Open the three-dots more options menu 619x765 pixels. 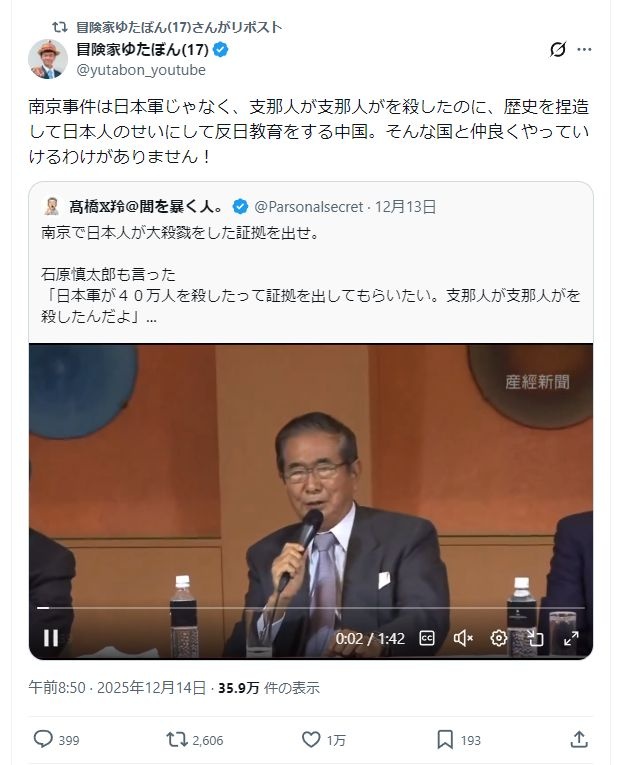click(x=584, y=49)
